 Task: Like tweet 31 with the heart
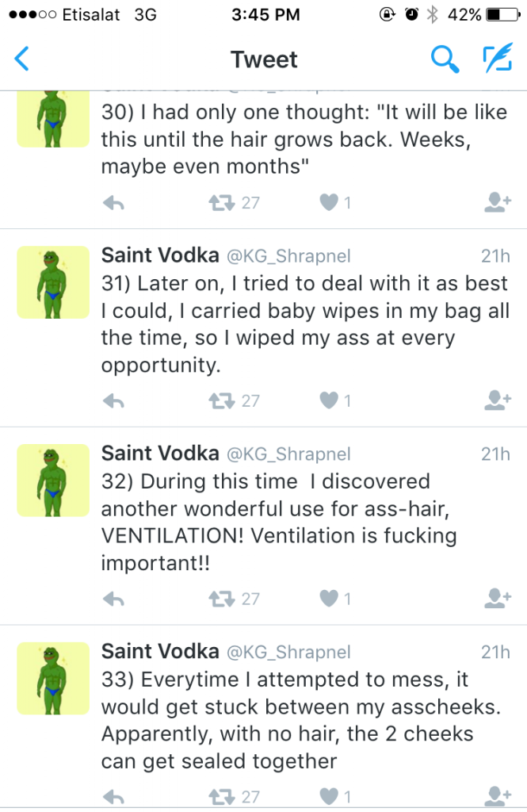[328, 401]
